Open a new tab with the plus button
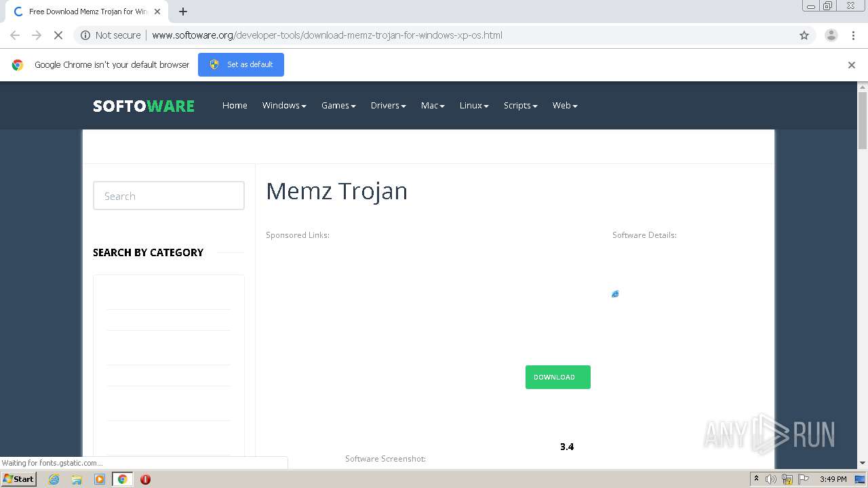868x488 pixels. (183, 12)
